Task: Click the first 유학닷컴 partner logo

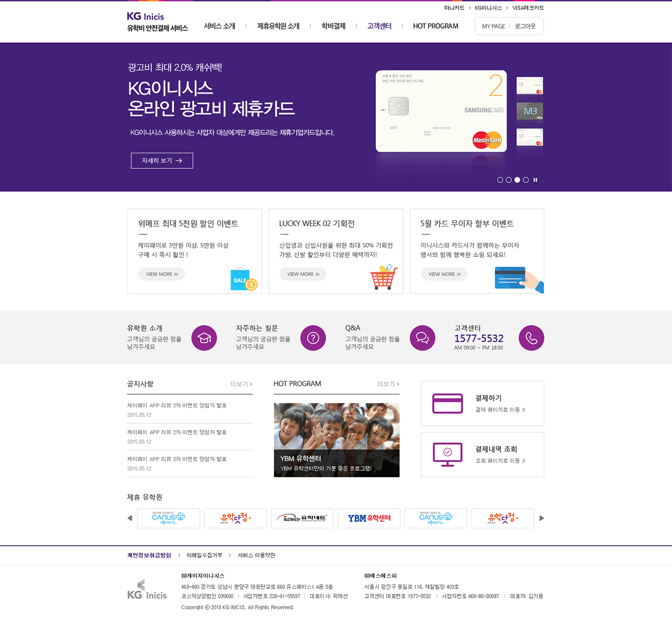Action: (x=235, y=518)
